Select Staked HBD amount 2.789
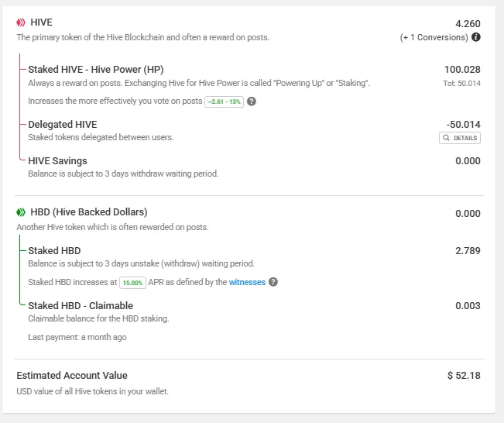Image resolution: width=504 pixels, height=423 pixels. pos(468,251)
